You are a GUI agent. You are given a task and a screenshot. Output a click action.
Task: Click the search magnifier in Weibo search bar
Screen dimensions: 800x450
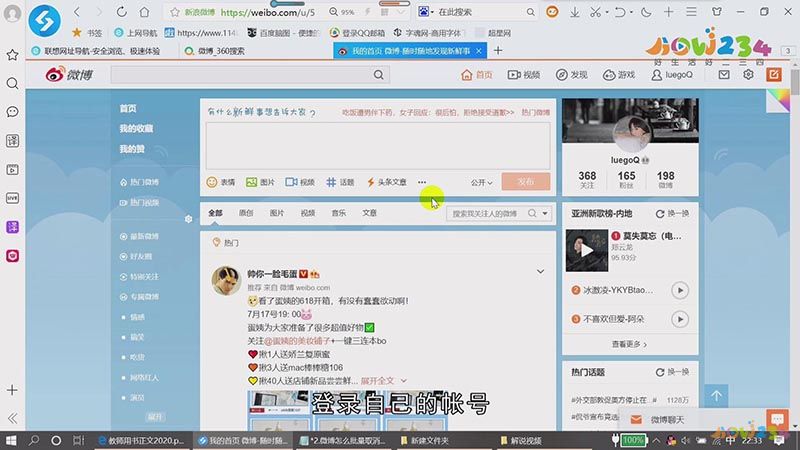coord(379,75)
